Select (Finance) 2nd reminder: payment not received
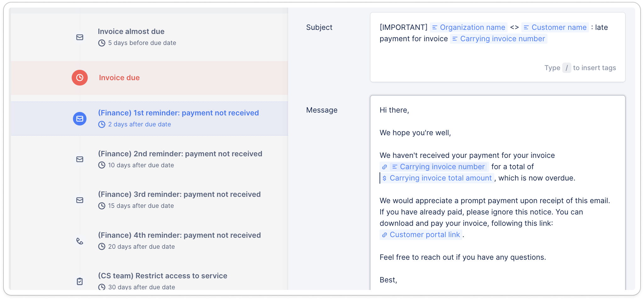Image resolution: width=644 pixels, height=300 pixels. [x=180, y=154]
